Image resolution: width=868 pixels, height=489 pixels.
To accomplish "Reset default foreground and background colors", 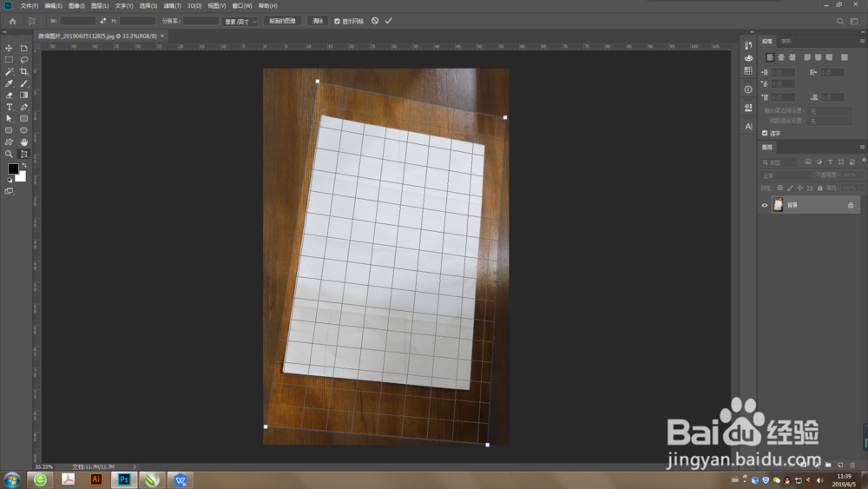I will (10, 180).
